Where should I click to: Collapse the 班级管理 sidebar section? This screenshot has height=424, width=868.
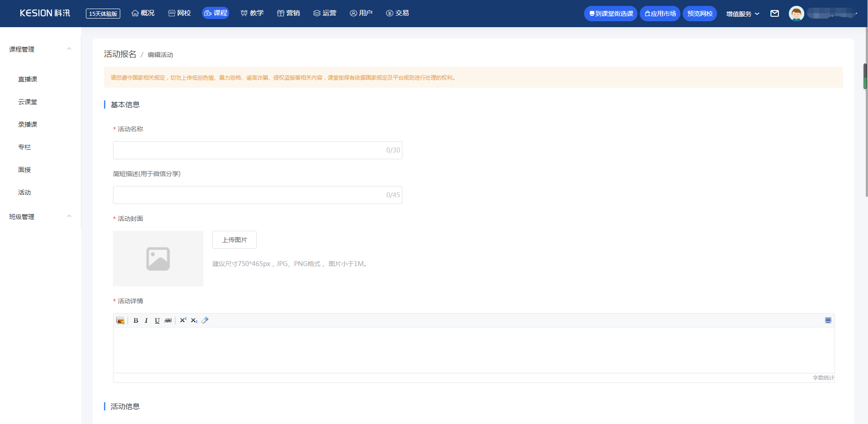tap(69, 216)
